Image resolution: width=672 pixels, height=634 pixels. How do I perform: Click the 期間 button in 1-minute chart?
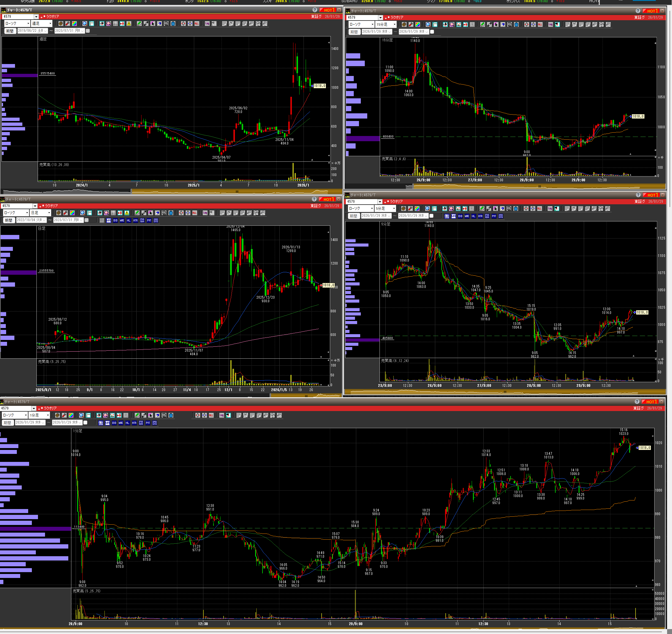(x=7, y=423)
